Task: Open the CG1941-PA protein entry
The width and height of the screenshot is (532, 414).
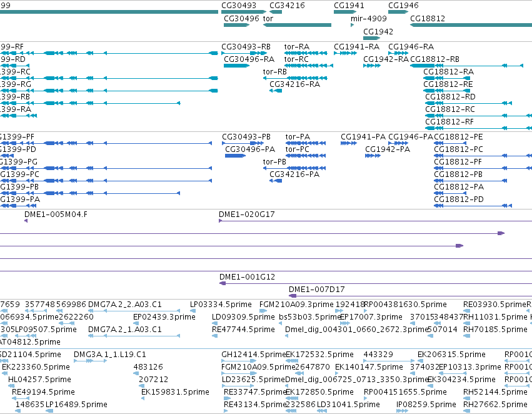Action: pos(349,143)
